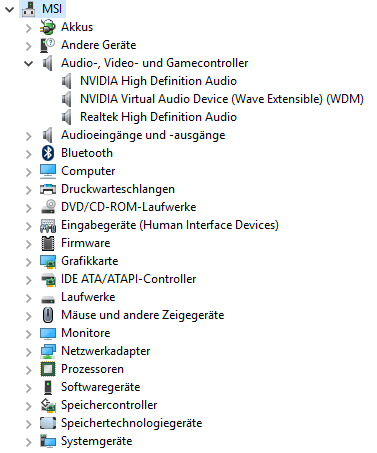Expand the Systemgeräte category
377x453 pixels.
pyautogui.click(x=29, y=441)
